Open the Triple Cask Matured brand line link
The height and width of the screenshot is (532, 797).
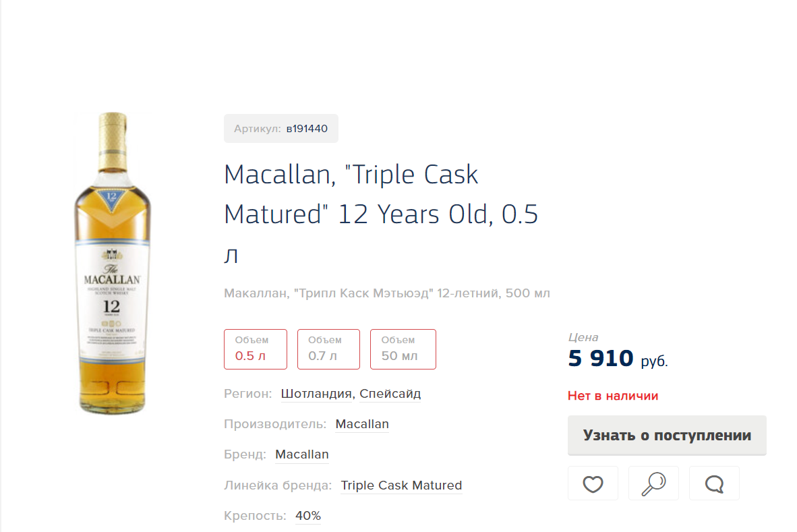point(401,485)
